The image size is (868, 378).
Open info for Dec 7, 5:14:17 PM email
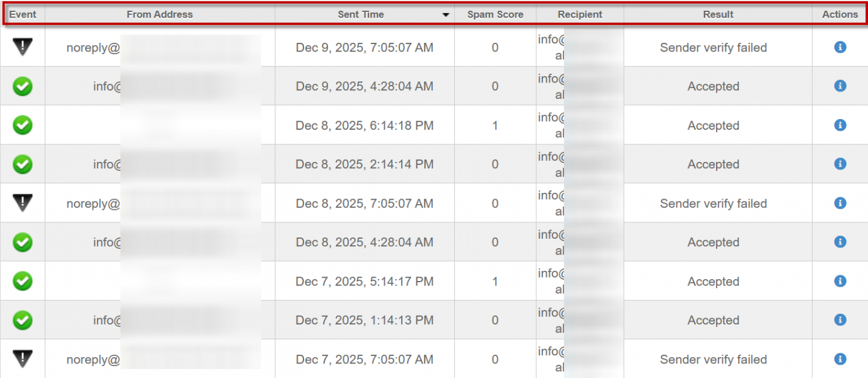pos(840,281)
